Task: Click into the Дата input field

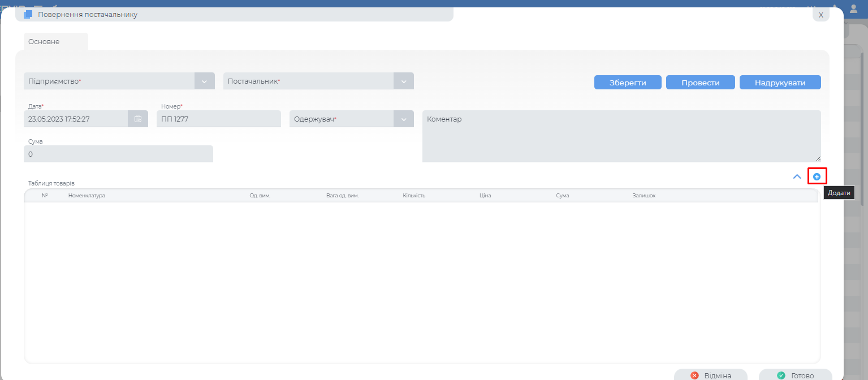Action: [x=76, y=119]
